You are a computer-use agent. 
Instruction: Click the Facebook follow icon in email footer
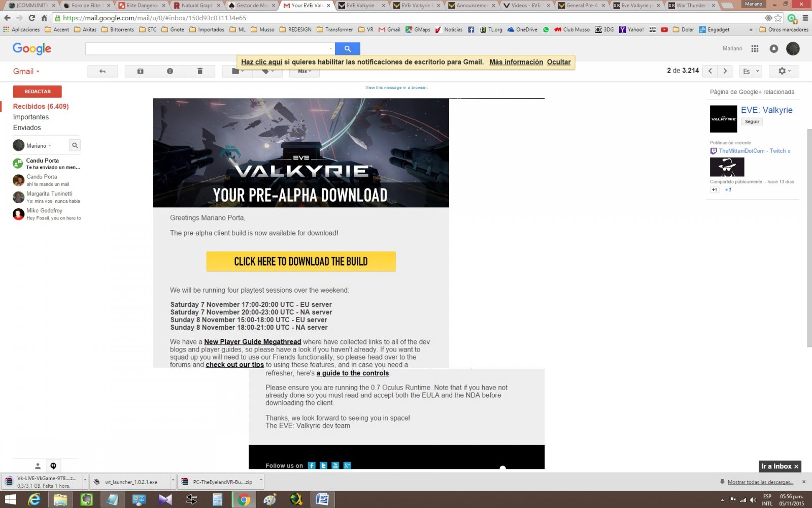pos(312,465)
